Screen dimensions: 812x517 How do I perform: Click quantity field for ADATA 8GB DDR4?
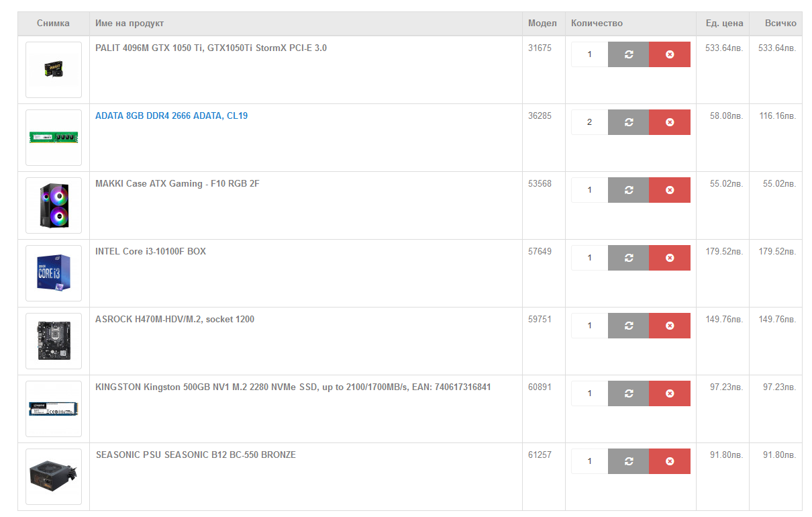(589, 122)
